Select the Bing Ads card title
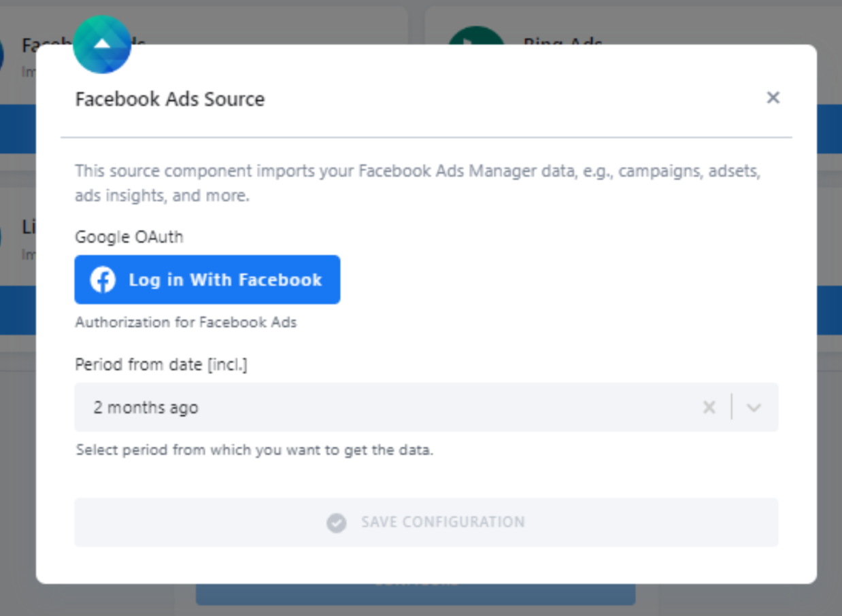This screenshot has width=842, height=616. [x=563, y=41]
